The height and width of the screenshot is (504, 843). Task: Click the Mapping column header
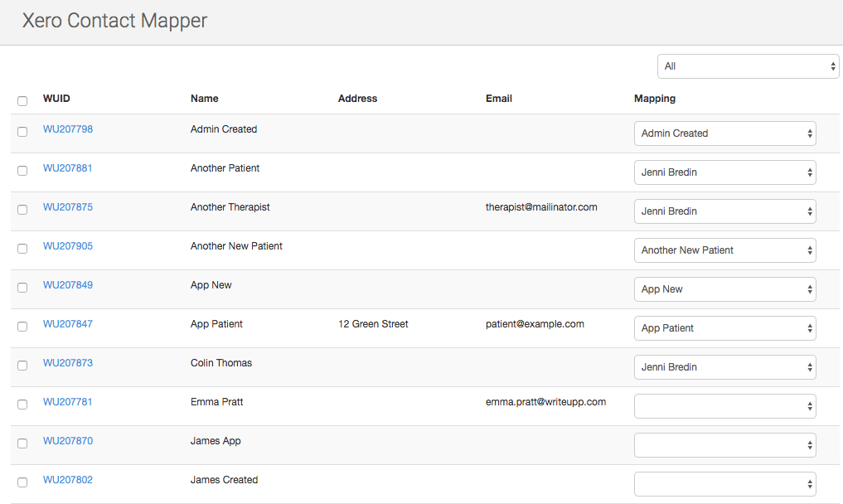point(655,99)
